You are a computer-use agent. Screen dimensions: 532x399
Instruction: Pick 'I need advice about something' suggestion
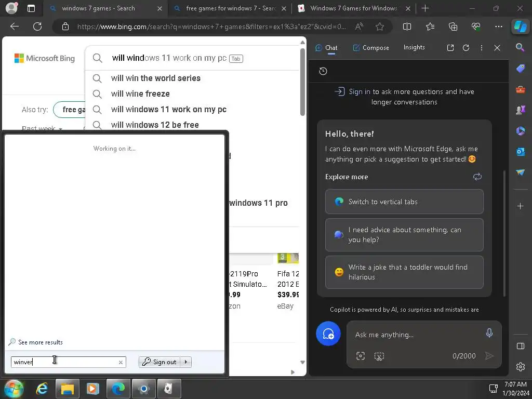(404, 235)
